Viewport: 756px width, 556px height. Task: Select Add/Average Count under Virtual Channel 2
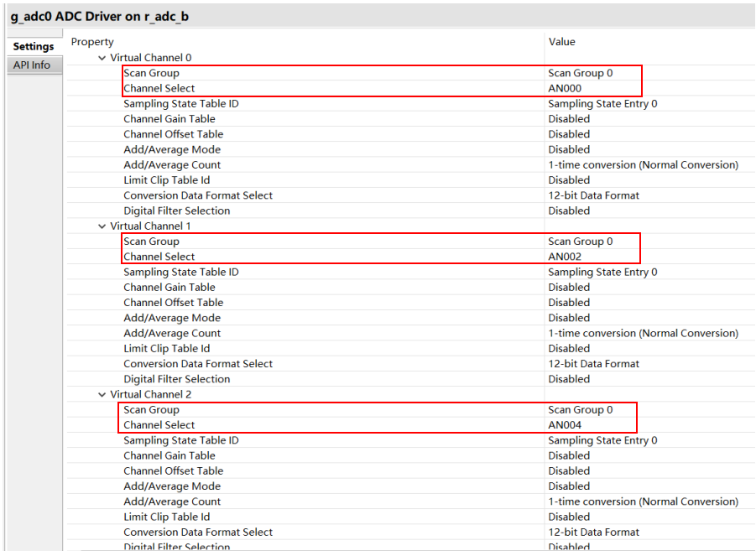click(172, 501)
